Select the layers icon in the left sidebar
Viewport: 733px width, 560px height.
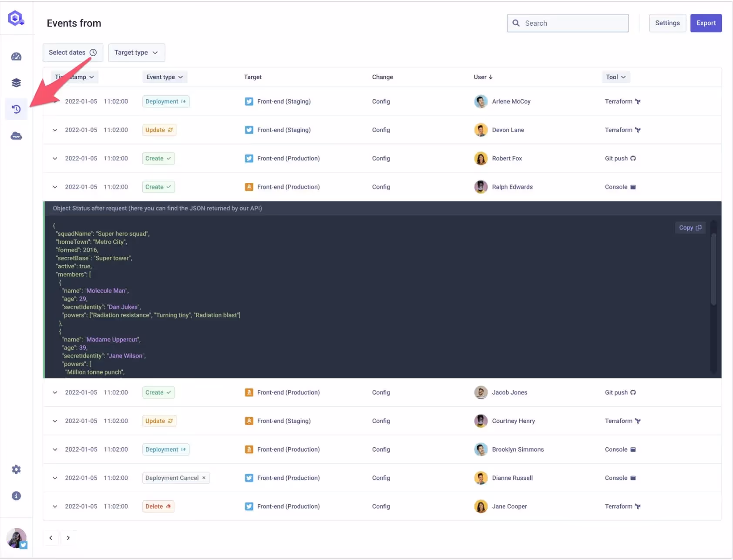coord(16,82)
